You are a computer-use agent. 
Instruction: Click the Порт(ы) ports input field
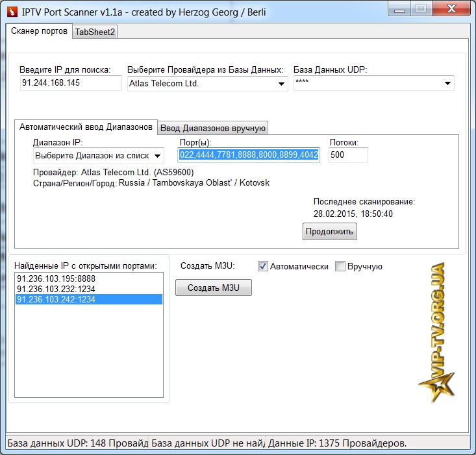coord(248,155)
